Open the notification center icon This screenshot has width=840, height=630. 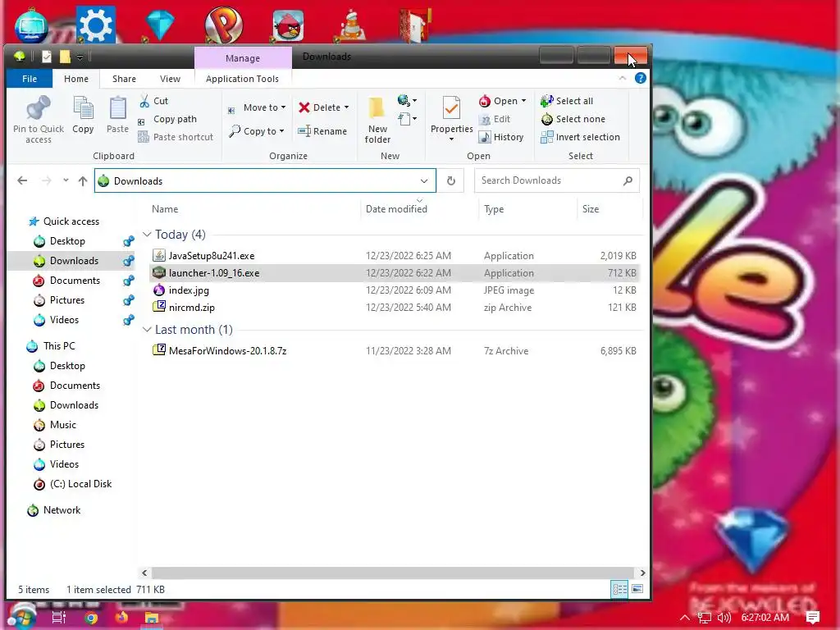point(813,618)
